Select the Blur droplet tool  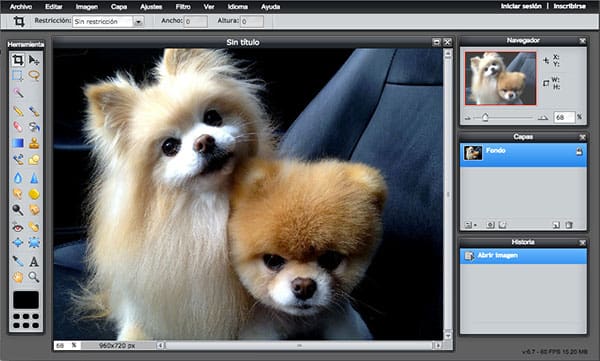click(x=18, y=178)
